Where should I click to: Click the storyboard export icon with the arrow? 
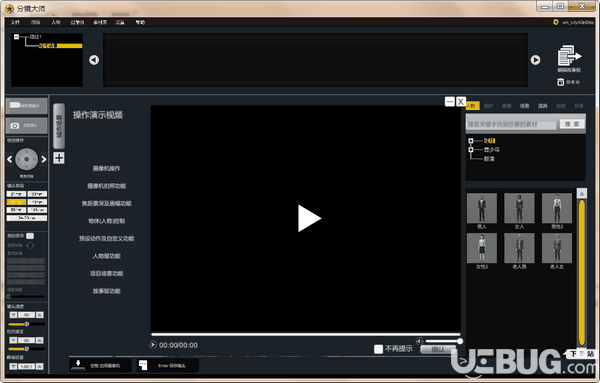[569, 55]
